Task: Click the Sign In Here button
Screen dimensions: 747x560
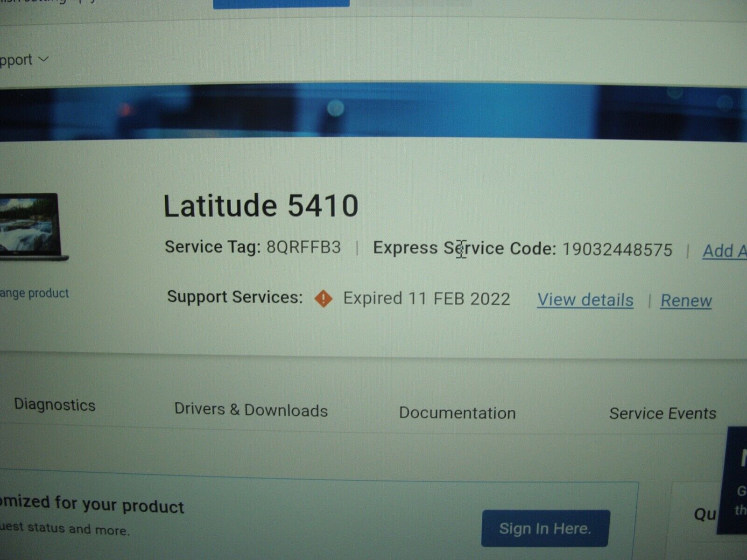Action: click(x=545, y=528)
